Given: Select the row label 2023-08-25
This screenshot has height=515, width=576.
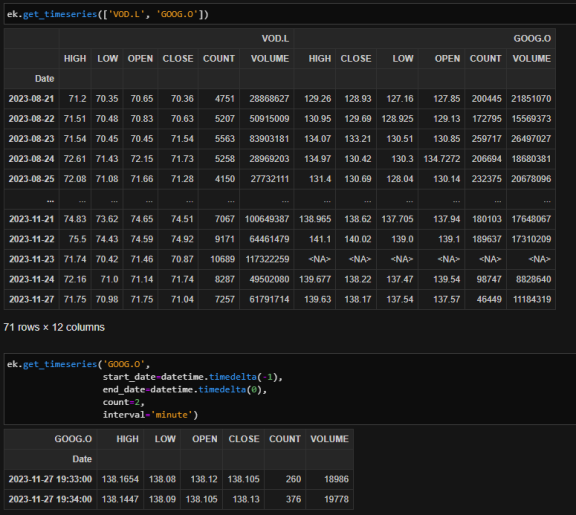Looking at the screenshot, I should click(x=31, y=179).
